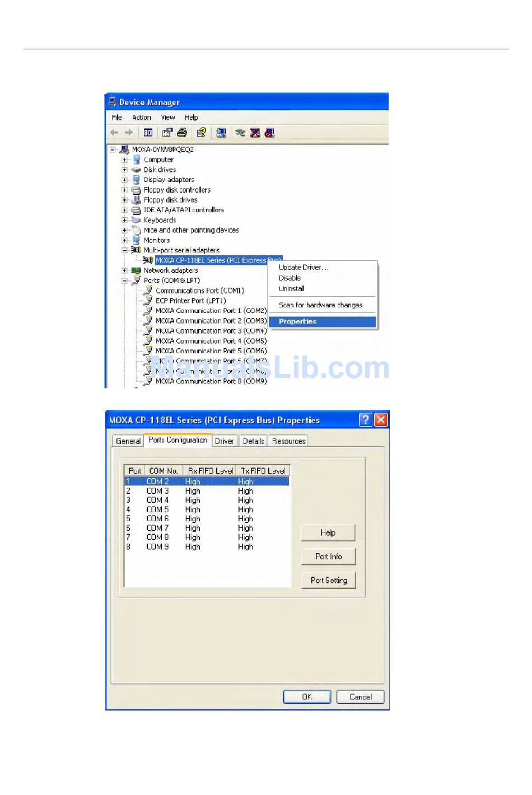Click the Display adapters icon
This screenshot has width=532, height=795.
point(136,180)
